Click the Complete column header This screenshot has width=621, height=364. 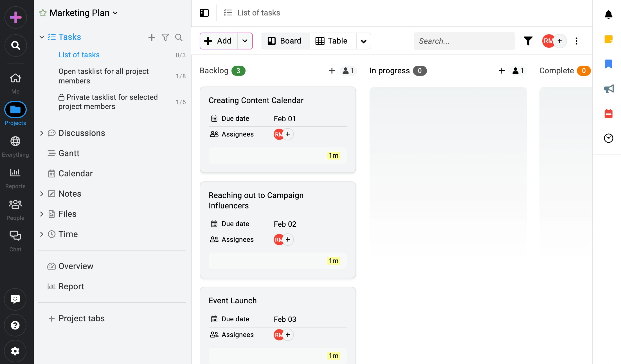557,71
